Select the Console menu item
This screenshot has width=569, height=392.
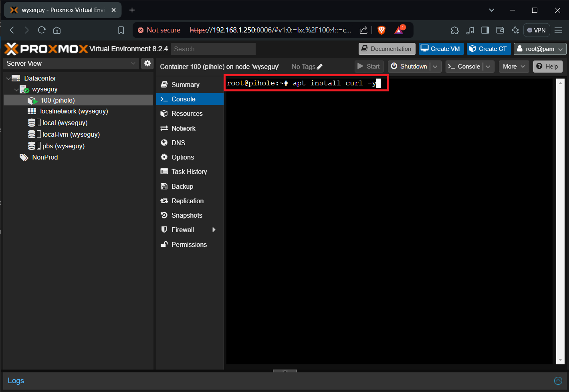coord(190,99)
